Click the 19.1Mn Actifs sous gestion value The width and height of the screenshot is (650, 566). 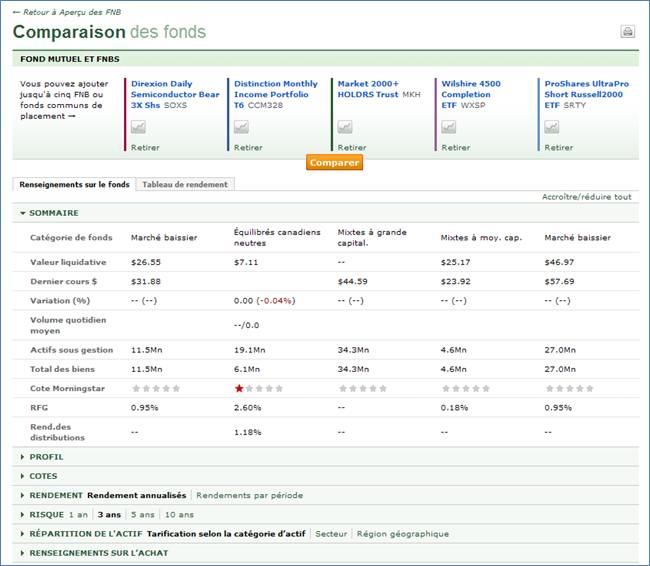coord(250,350)
